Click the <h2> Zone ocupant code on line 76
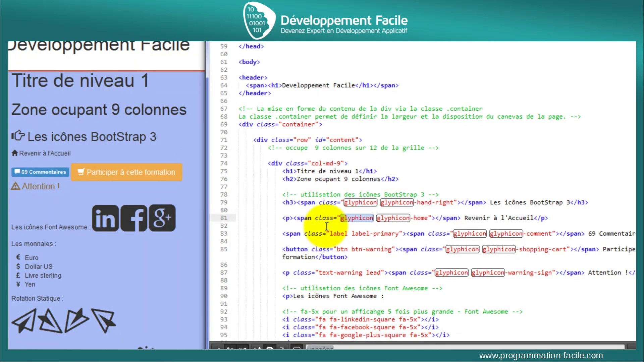Viewport: 644px width, 362px height. click(x=340, y=179)
